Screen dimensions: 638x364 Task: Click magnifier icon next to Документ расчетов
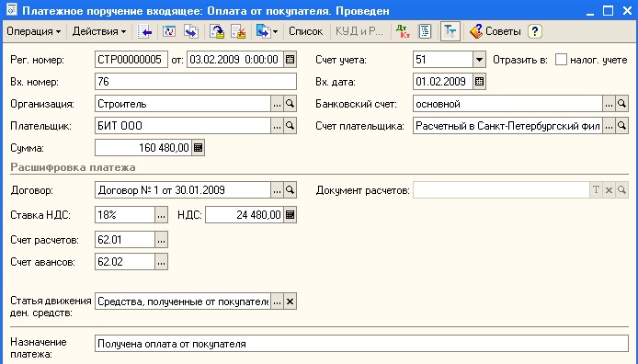point(621,190)
